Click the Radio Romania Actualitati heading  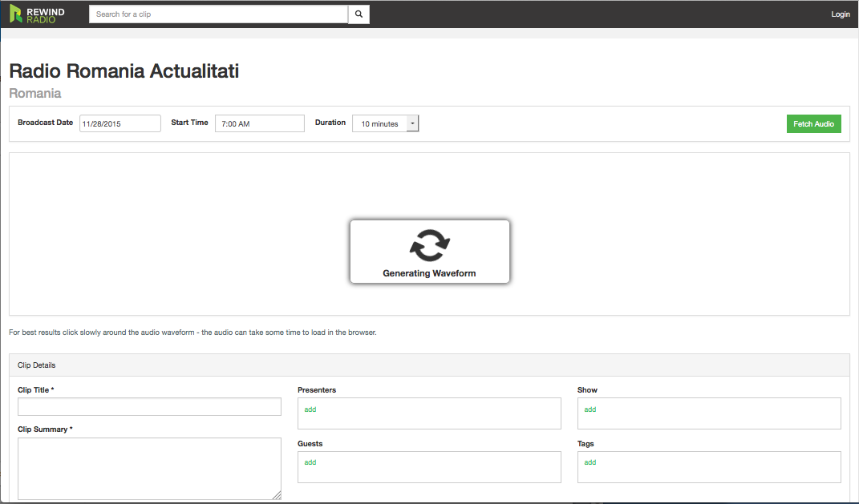point(124,71)
